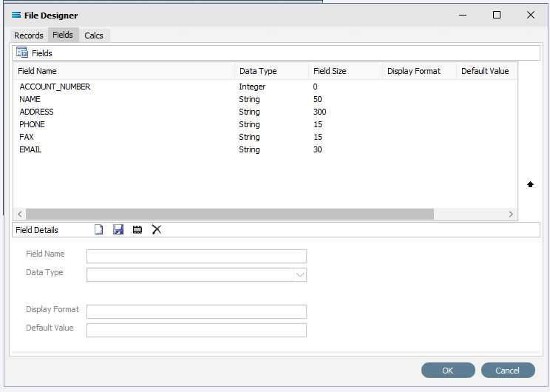Click the Fields panel header table icon
Image resolution: width=550 pixels, height=392 pixels.
tap(22, 53)
